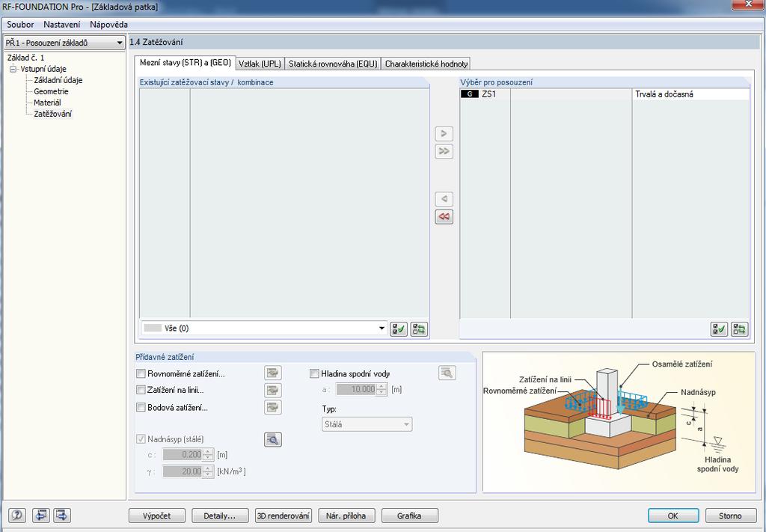Image resolution: width=766 pixels, height=532 pixels.
Task: Click the stepper arrows of field c
Action: coord(208,455)
